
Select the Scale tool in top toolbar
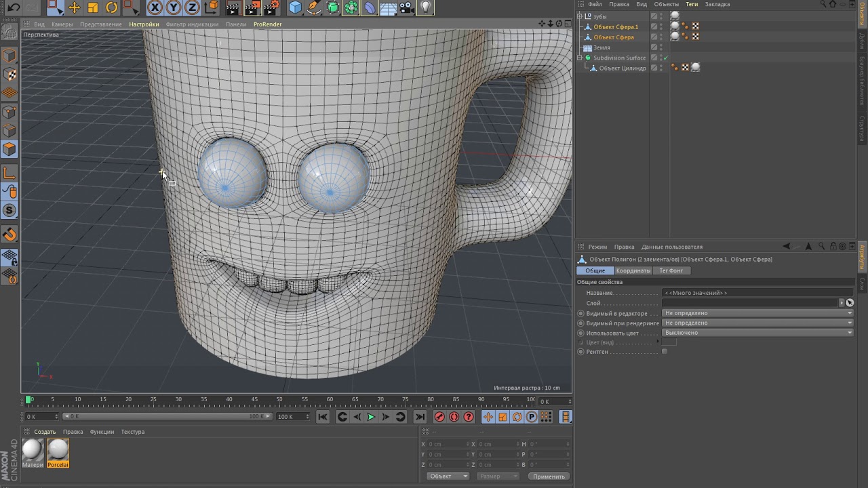(x=93, y=7)
